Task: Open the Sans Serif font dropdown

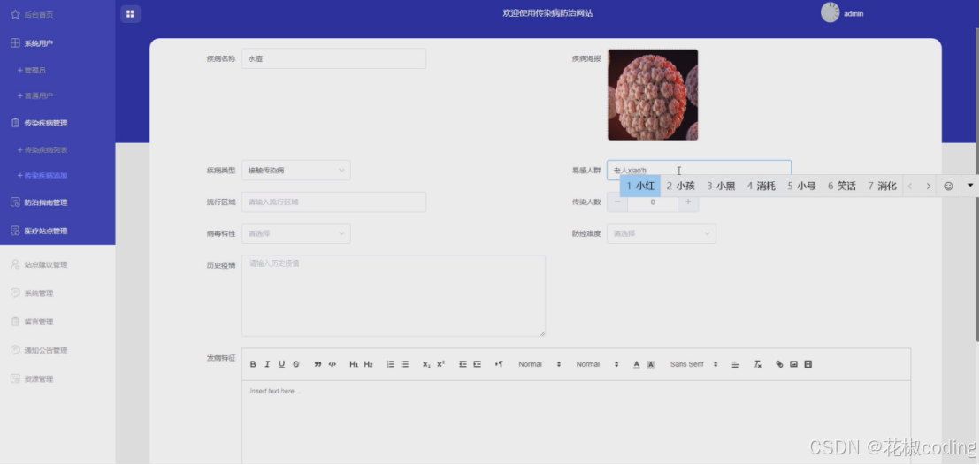Action: point(693,364)
